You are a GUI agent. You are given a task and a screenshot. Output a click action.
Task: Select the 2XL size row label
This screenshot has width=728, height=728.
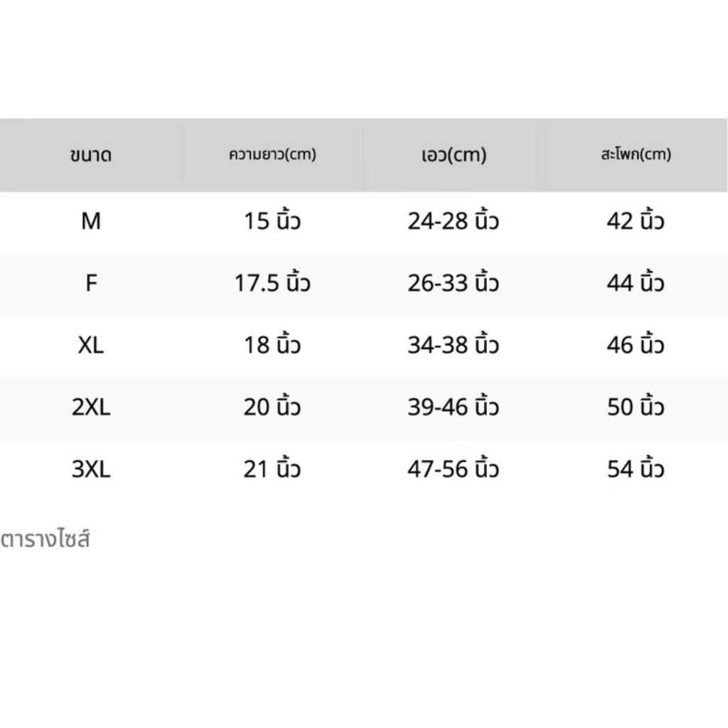(91, 407)
